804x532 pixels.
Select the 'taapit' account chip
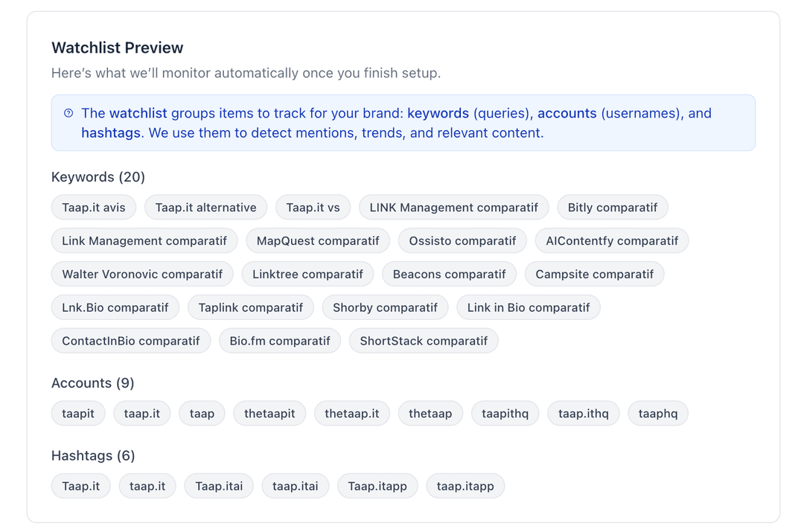click(78, 414)
